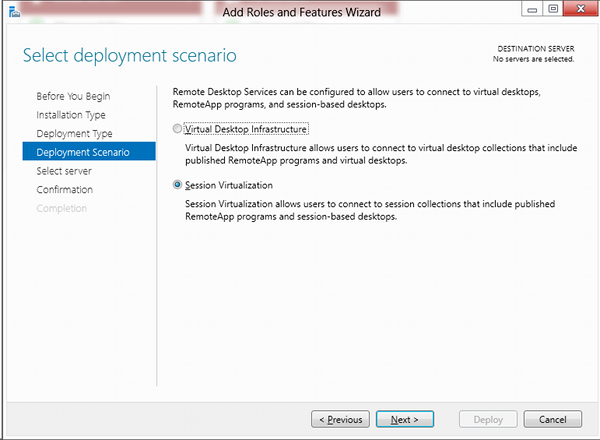
Task: Click the Server Manager wizard icon in title bar
Action: tap(15, 12)
